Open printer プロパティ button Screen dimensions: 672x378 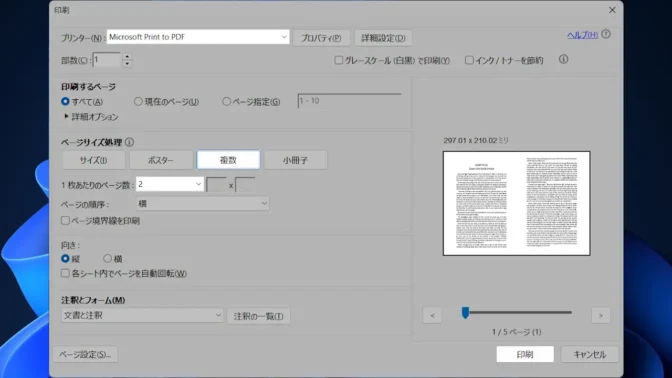pos(321,38)
